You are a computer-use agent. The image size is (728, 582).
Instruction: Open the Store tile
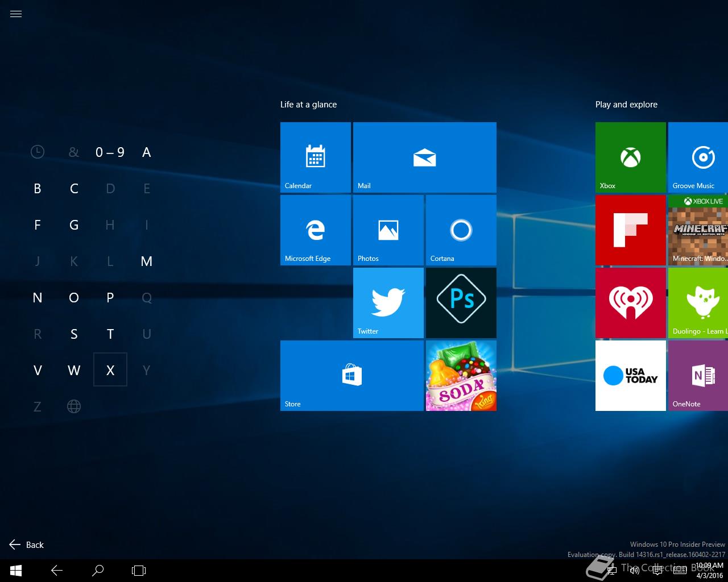[352, 376]
